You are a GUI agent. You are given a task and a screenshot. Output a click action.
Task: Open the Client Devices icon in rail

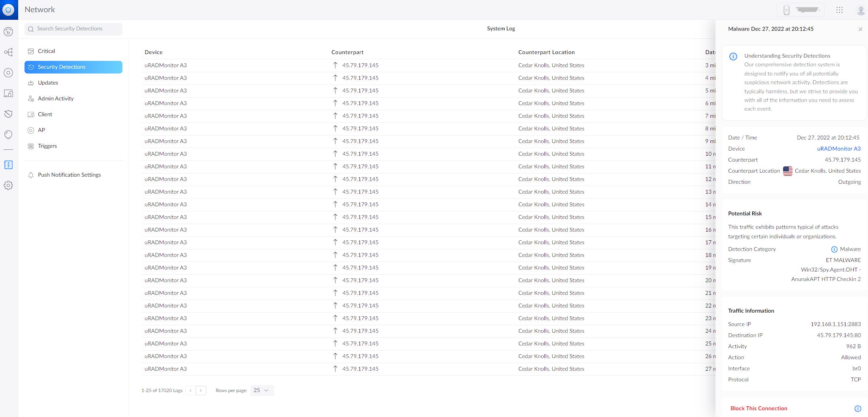[8, 93]
